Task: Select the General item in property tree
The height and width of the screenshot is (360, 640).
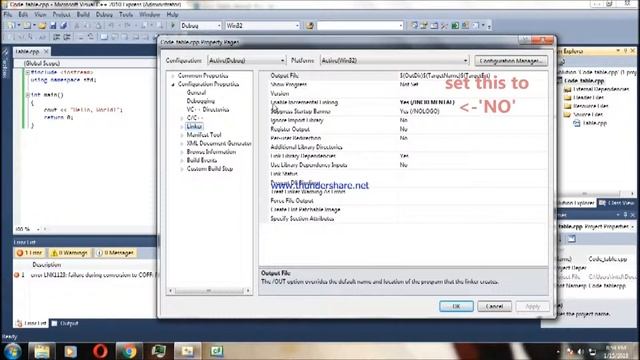Action: pyautogui.click(x=196, y=93)
